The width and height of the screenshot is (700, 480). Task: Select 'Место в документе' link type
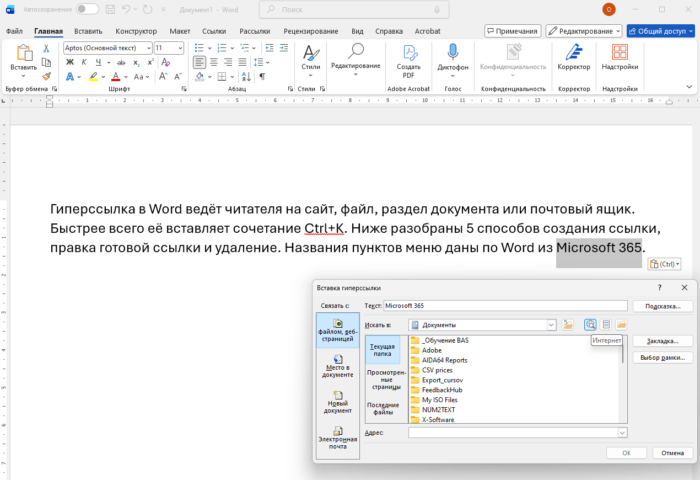(338, 366)
